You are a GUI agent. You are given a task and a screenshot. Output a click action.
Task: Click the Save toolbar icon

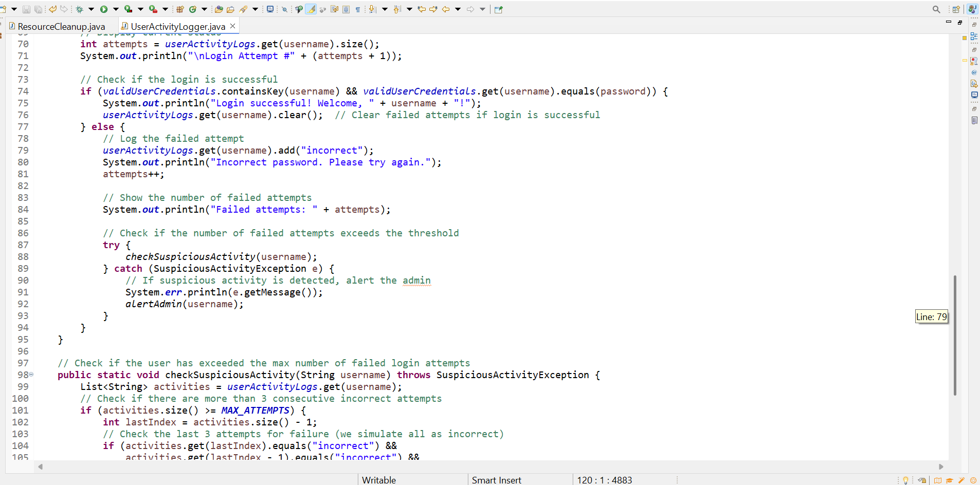point(26,9)
